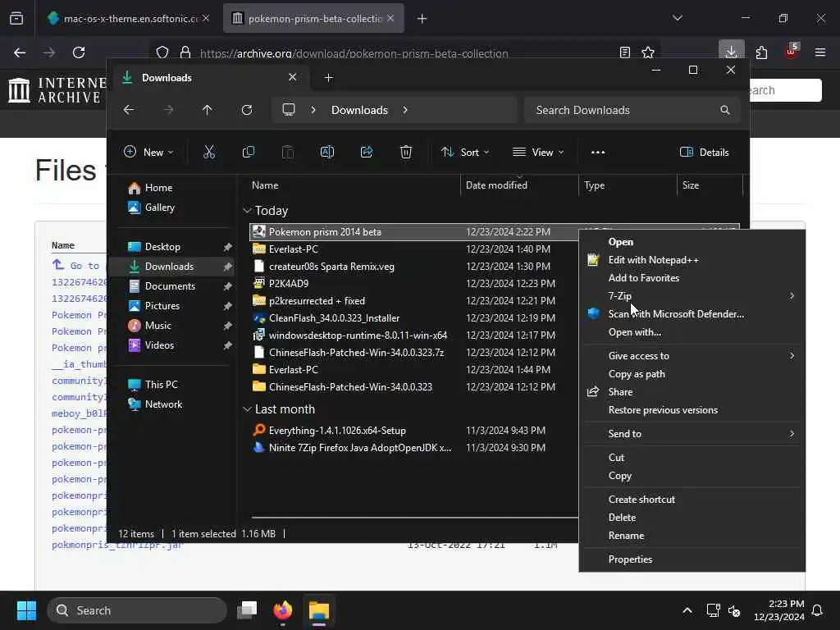Click the Delete trash icon in toolbar
The width and height of the screenshot is (840, 630).
[x=406, y=152]
